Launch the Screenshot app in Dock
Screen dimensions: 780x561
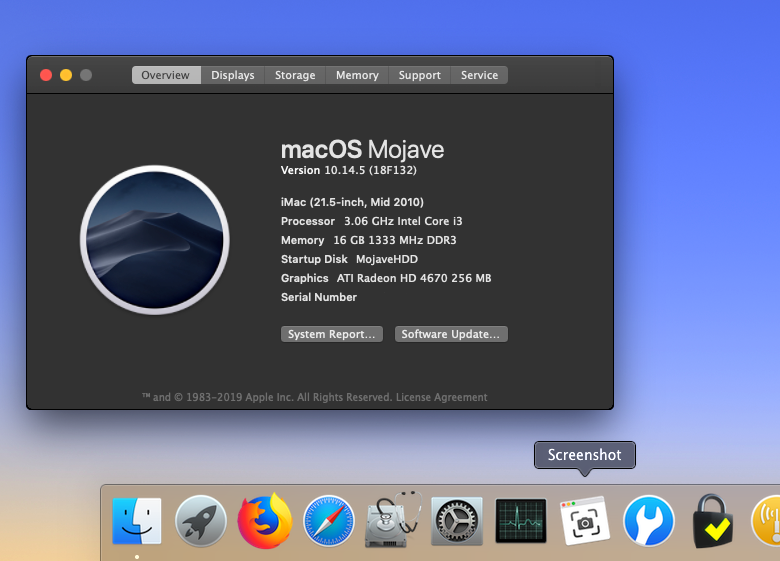coord(585,521)
